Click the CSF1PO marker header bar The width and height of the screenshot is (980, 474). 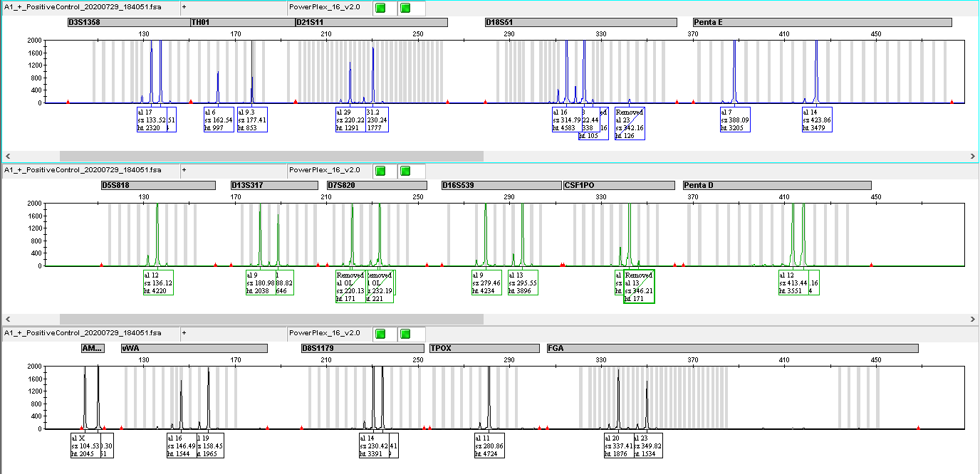click(x=618, y=186)
